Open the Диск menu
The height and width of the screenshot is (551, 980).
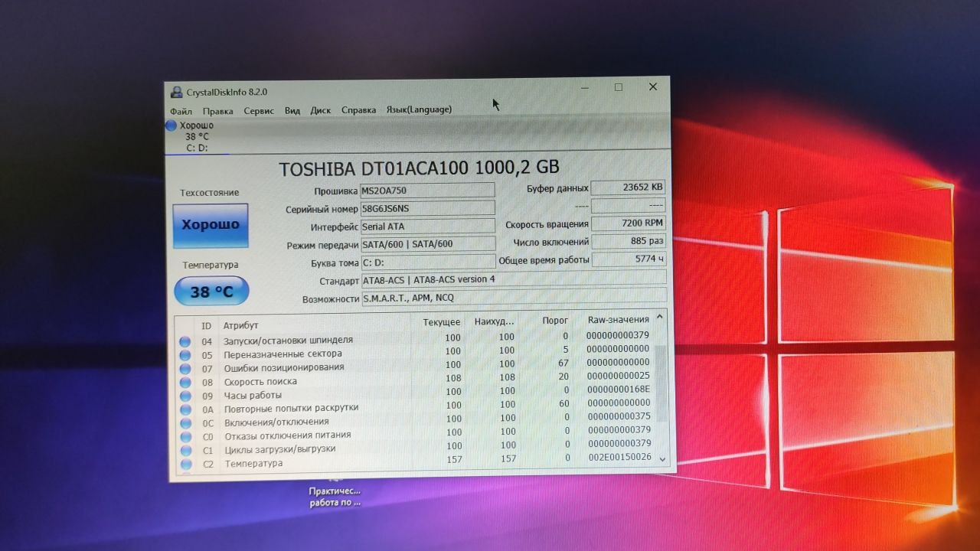[x=321, y=110]
